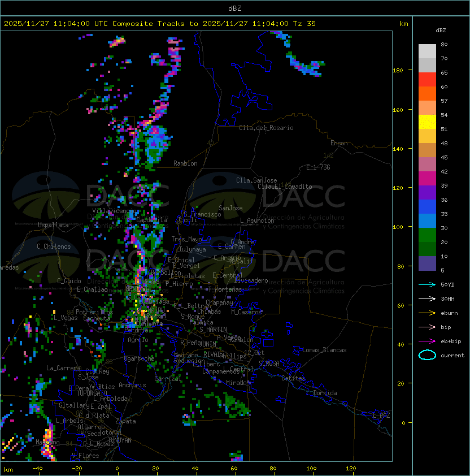
Task: Select the Uspallata place label on the map
Action: (x=53, y=225)
